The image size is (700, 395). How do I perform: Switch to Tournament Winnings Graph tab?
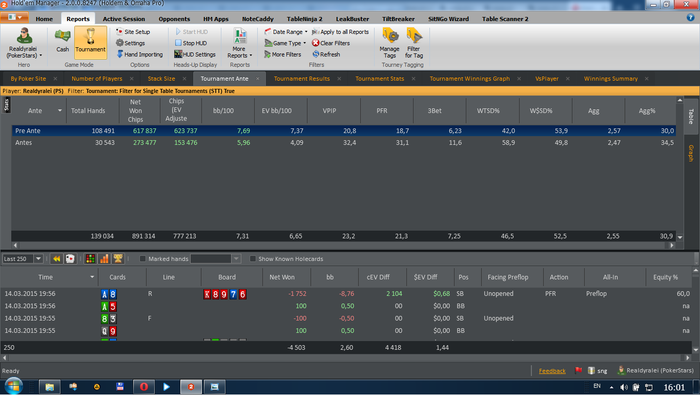pos(470,79)
